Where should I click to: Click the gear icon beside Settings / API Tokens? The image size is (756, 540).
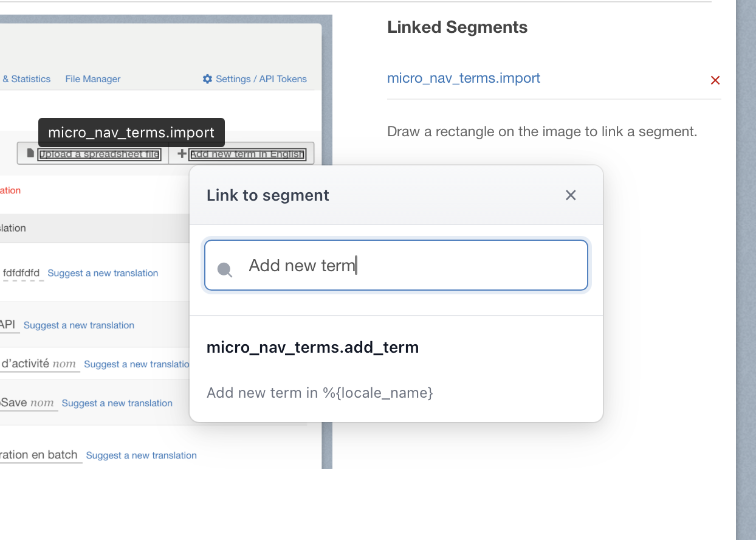pos(208,79)
